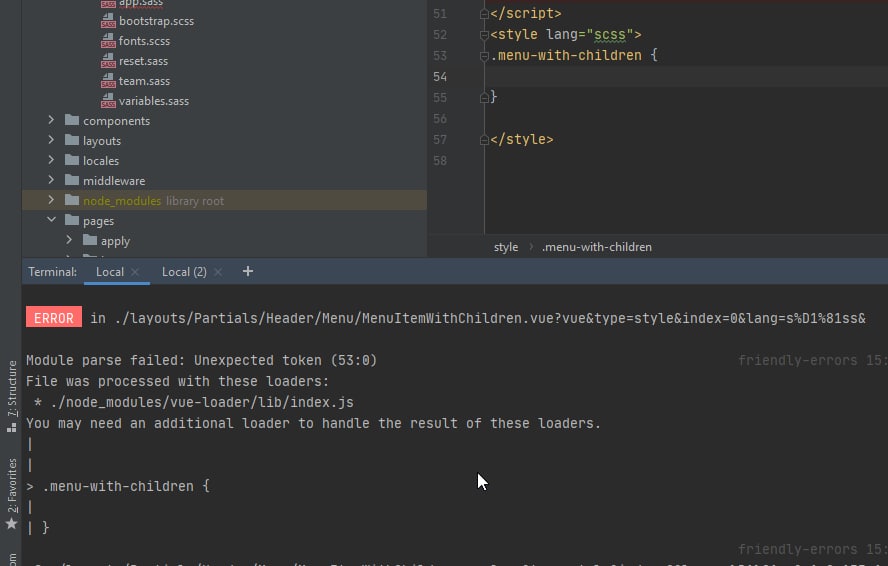This screenshot has height=566, width=888.
Task: Close the Local (2) terminal tab
Action: point(217,272)
